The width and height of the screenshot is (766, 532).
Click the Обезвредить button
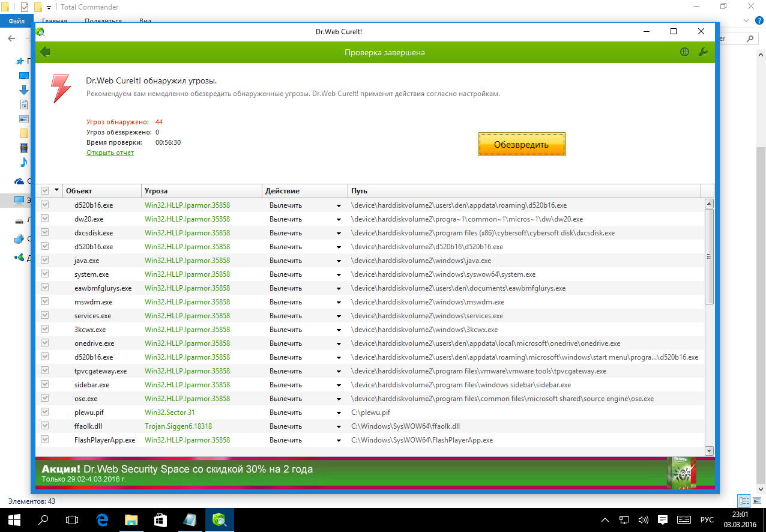(x=521, y=145)
